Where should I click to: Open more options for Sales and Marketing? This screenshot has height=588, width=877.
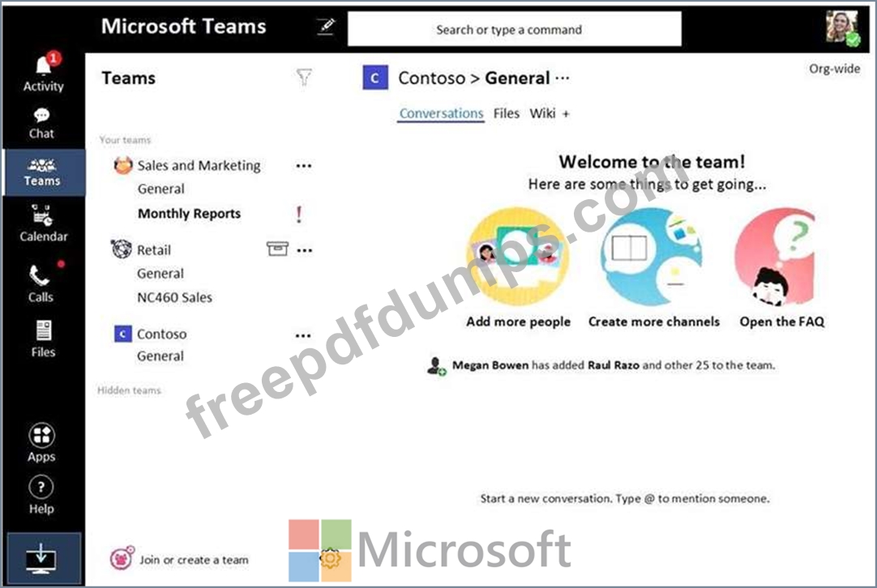[x=303, y=166]
